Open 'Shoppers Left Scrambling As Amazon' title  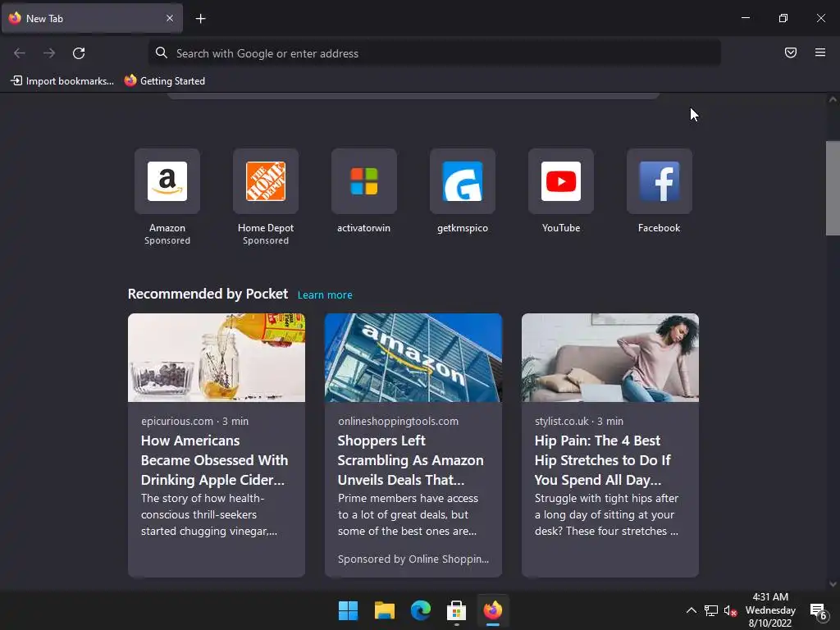(410, 460)
